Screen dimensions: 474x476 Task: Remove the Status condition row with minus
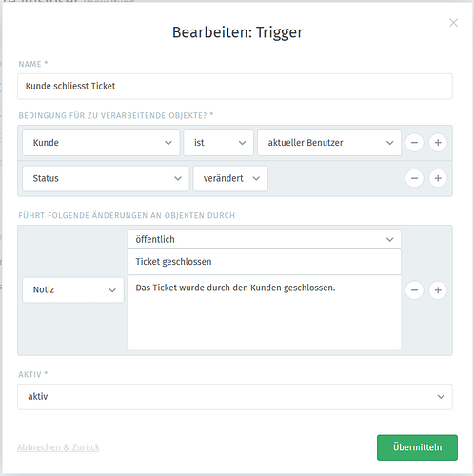pos(414,178)
